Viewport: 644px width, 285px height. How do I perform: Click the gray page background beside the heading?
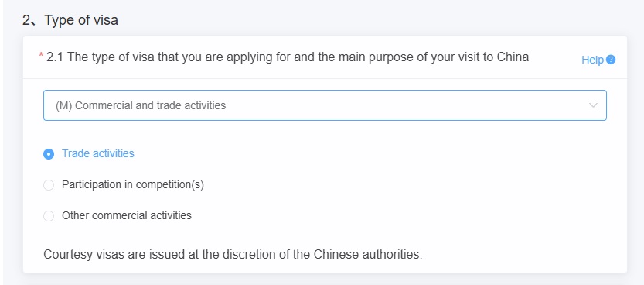pos(370,19)
